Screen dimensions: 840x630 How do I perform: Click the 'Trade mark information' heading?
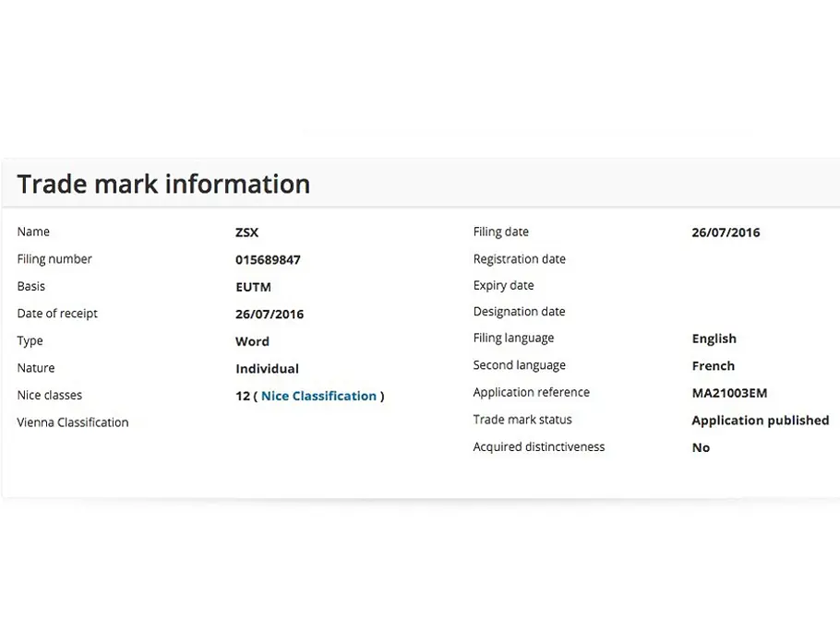164,184
